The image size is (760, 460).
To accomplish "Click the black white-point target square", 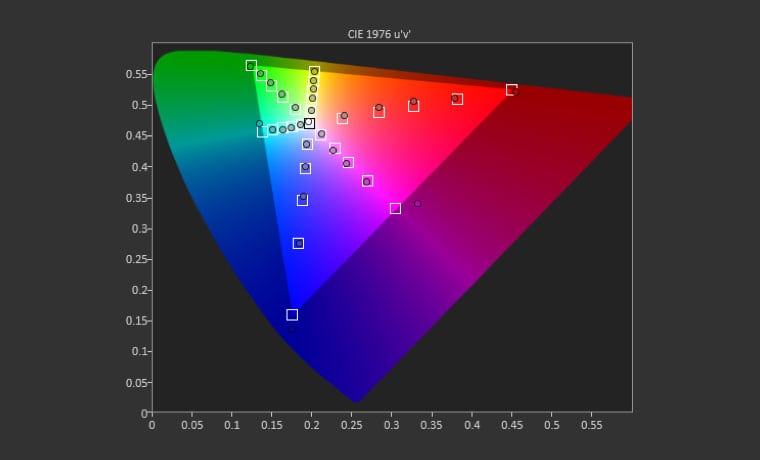I will (x=309, y=123).
